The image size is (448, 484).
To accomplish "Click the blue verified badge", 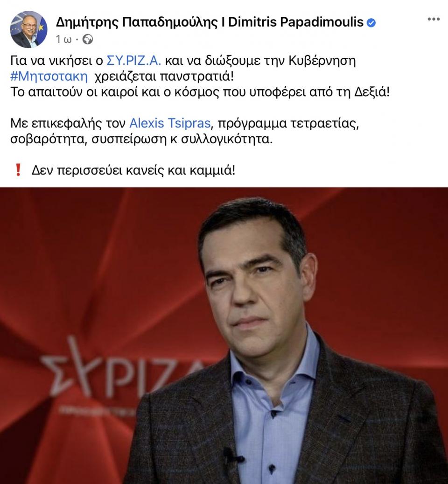I will 371,22.
